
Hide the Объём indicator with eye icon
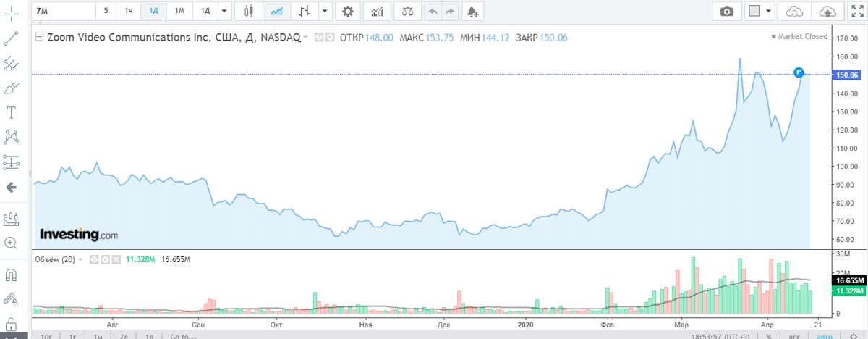(x=94, y=259)
